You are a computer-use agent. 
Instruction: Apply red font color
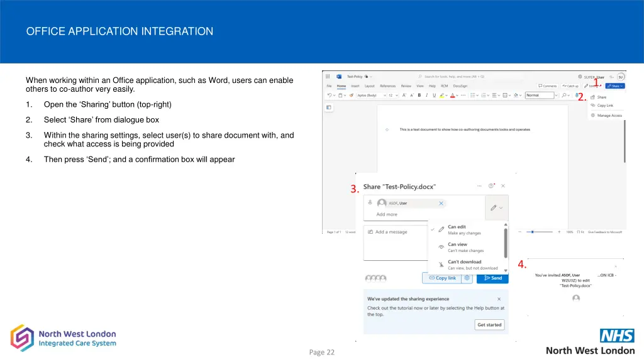(x=453, y=96)
